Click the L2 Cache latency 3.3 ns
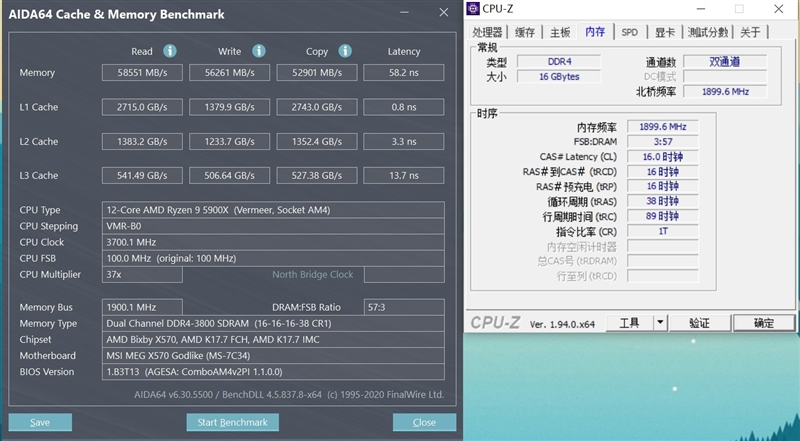The width and height of the screenshot is (800, 441). click(404, 141)
